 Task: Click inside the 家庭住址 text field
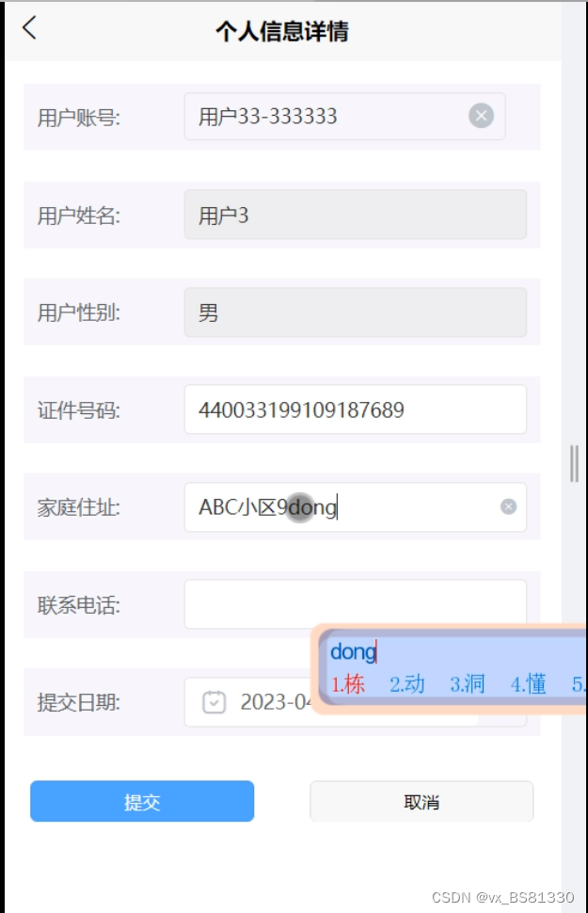(355, 506)
